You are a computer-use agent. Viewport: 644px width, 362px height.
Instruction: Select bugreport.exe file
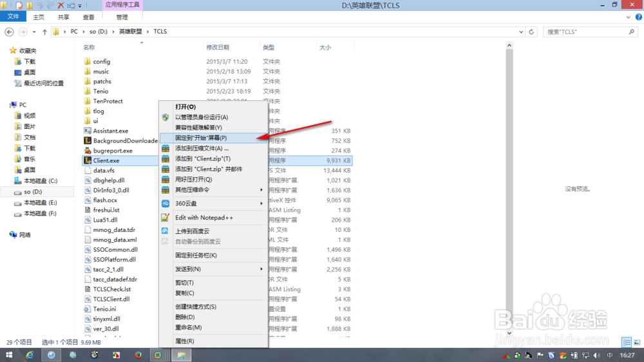[113, 150]
